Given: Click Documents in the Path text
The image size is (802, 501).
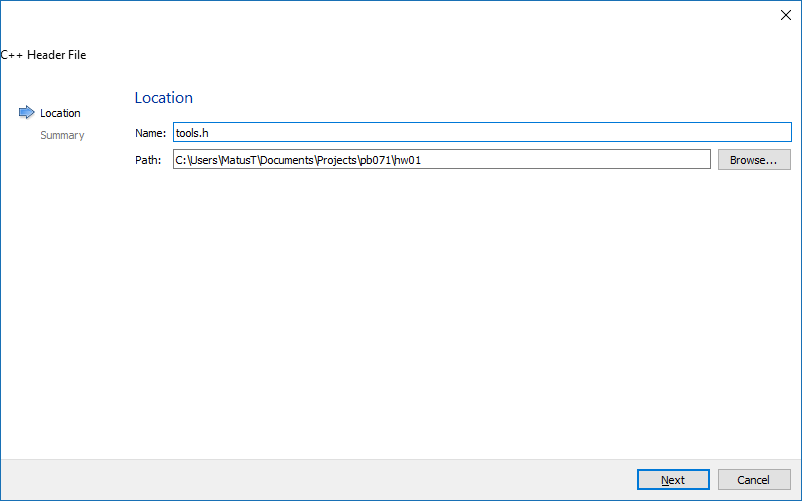Looking at the screenshot, I should click(x=286, y=160).
